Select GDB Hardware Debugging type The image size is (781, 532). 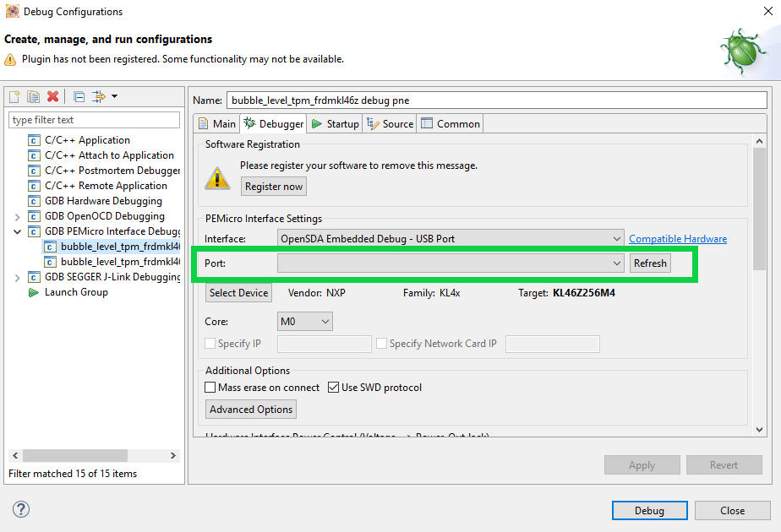click(x=103, y=201)
